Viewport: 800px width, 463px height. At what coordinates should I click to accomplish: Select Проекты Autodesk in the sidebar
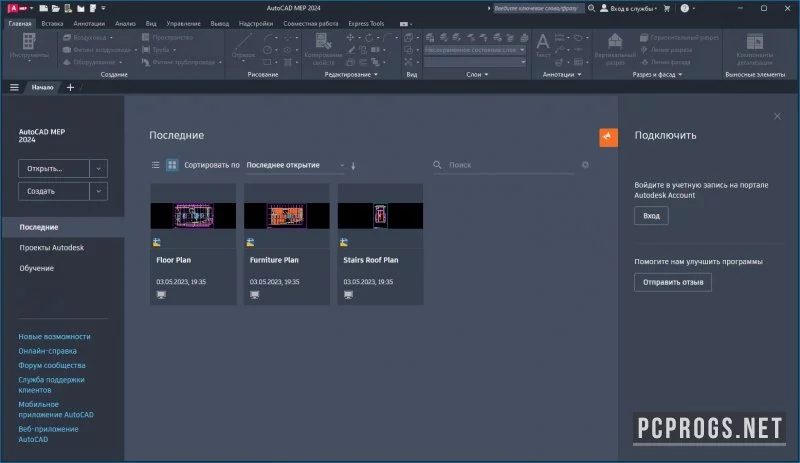52,248
